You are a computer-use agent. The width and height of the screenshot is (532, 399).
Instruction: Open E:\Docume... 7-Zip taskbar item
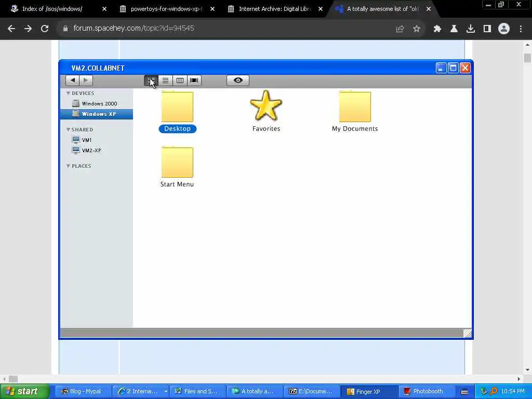point(312,392)
